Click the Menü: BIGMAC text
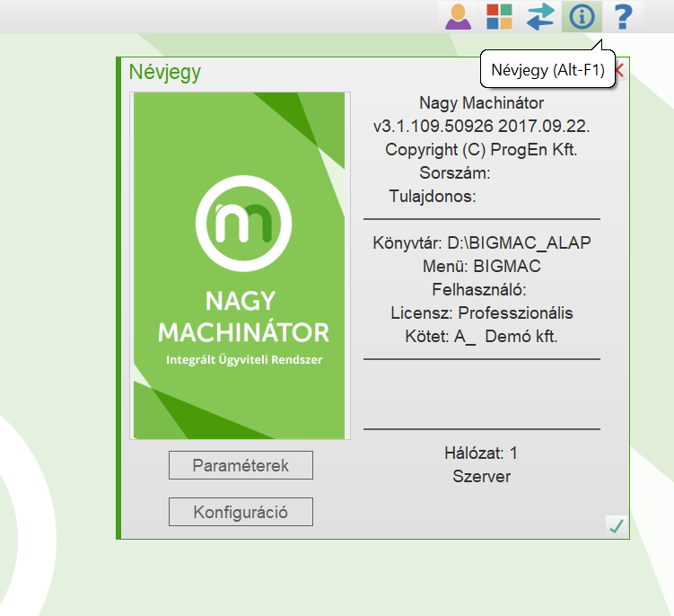This screenshot has width=674, height=616. tap(481, 267)
